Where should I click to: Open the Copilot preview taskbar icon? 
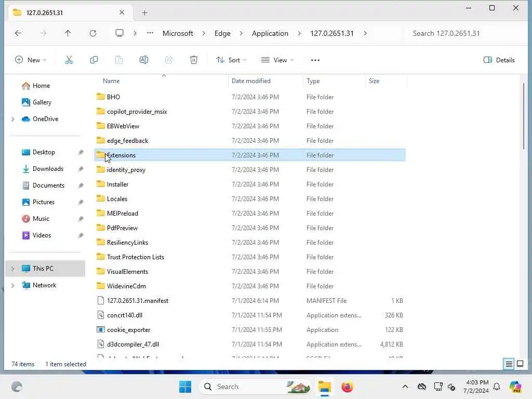[515, 387]
